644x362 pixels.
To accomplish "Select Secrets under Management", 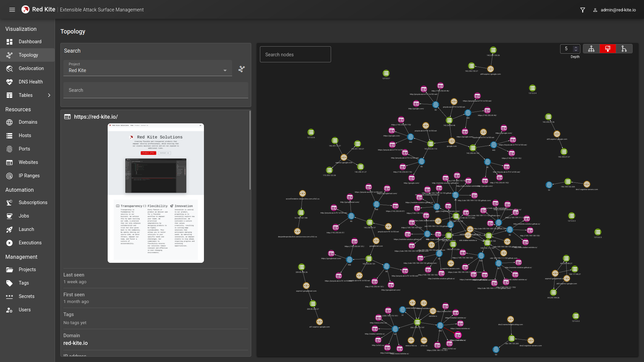I will click(26, 296).
